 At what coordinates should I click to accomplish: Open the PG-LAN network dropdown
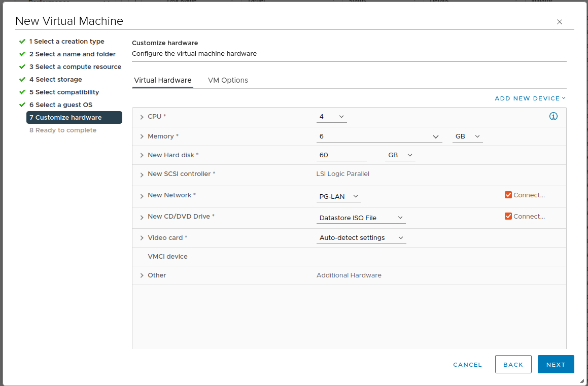pyautogui.click(x=338, y=197)
